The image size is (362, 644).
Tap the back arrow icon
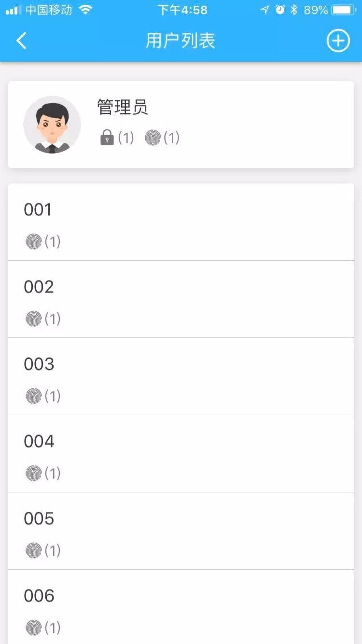pyautogui.click(x=21, y=41)
